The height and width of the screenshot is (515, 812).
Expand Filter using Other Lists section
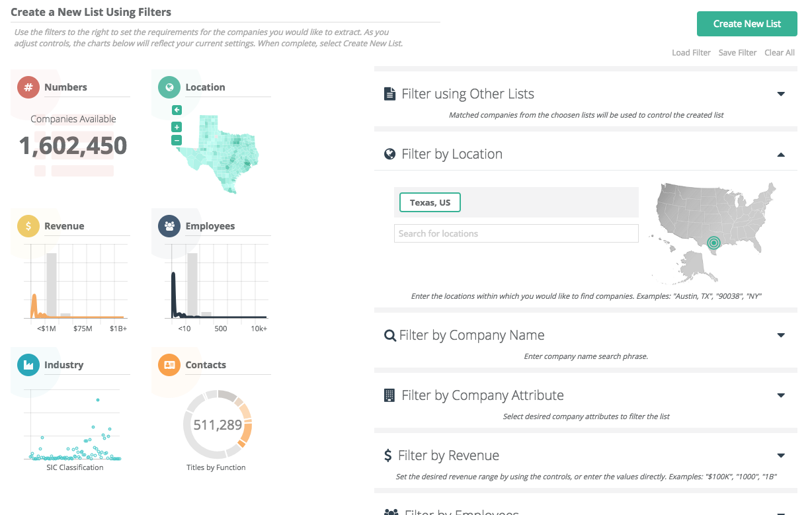pos(781,95)
